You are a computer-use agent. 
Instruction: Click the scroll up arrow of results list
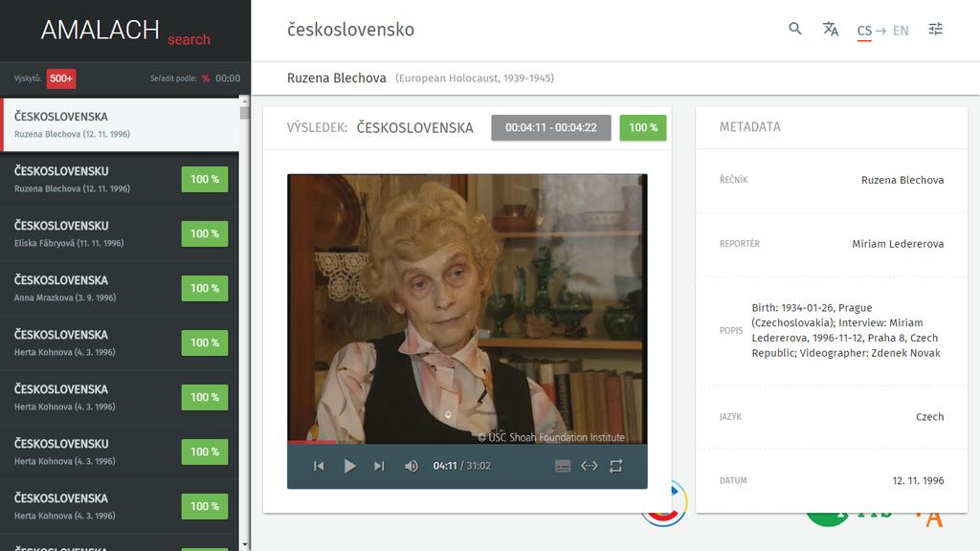(x=244, y=101)
